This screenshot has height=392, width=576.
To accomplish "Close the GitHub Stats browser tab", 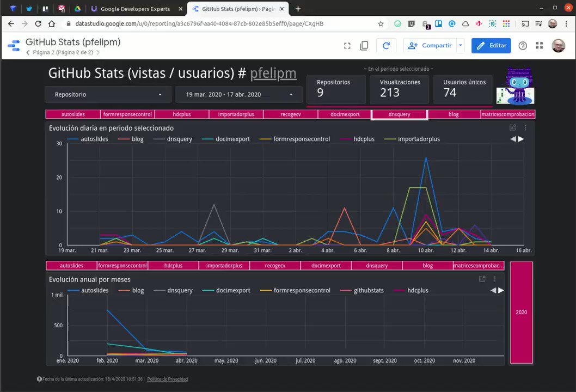I will [282, 9].
